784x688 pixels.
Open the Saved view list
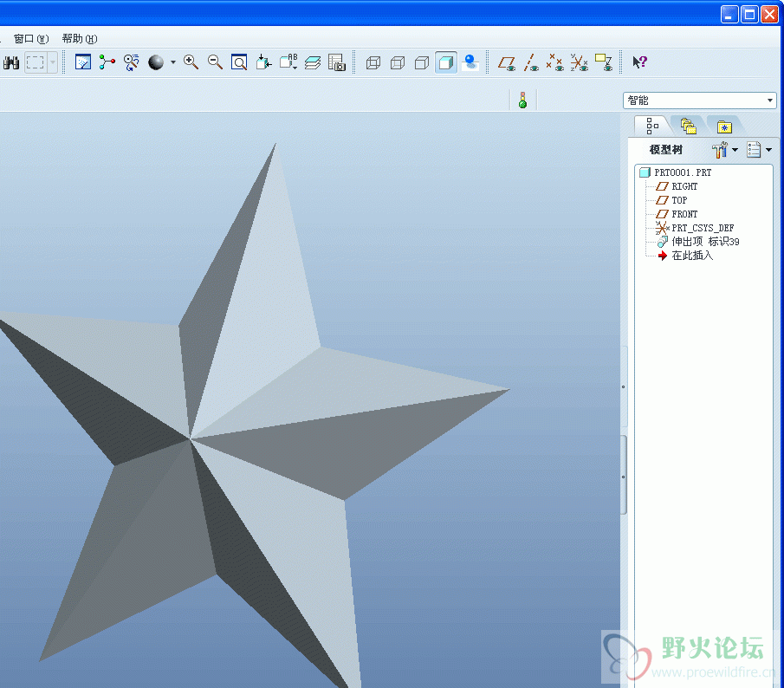288,62
